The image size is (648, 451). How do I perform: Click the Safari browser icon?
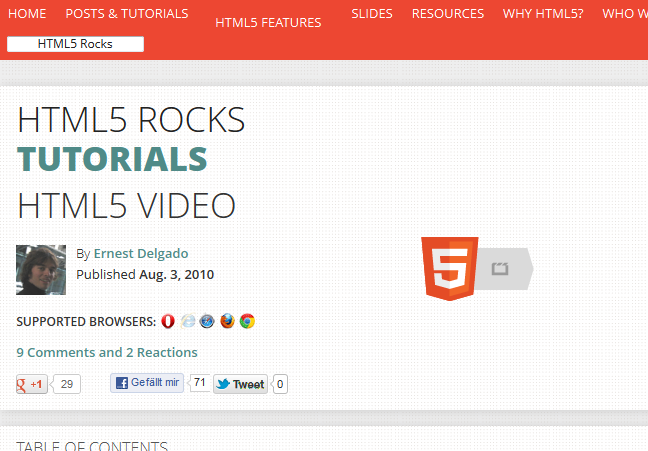click(x=207, y=321)
